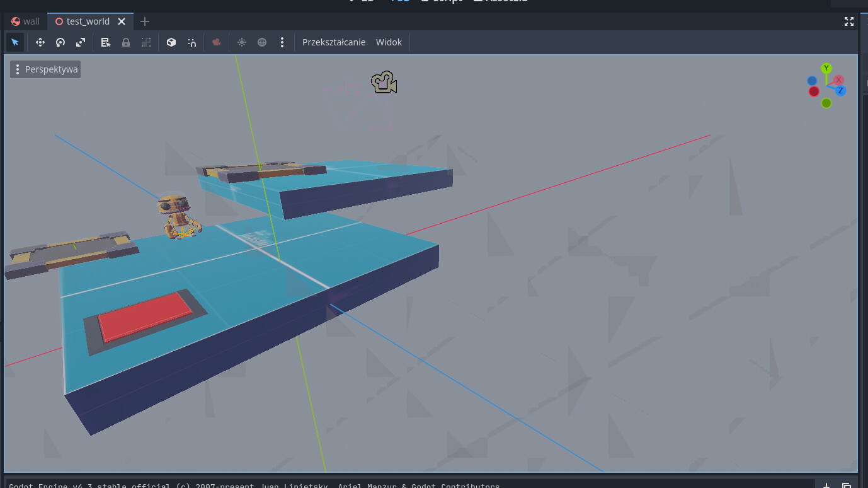The image size is (868, 488).
Task: Click the camera gizmo in viewport
Action: 384,83
